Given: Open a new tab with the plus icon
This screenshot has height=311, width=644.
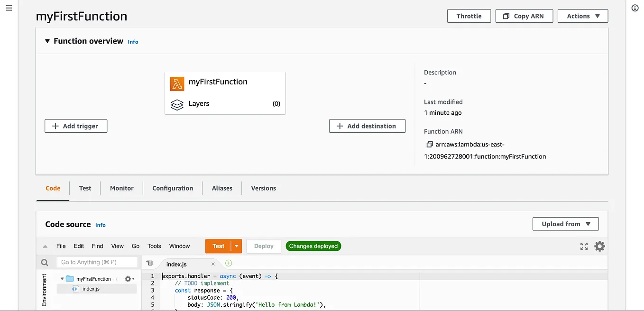Looking at the screenshot, I should tap(228, 262).
